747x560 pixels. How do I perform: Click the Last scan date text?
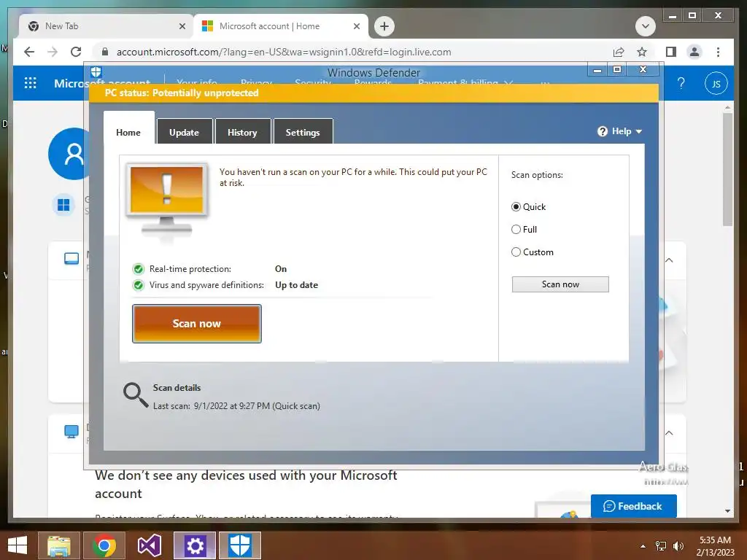pyautogui.click(x=236, y=406)
